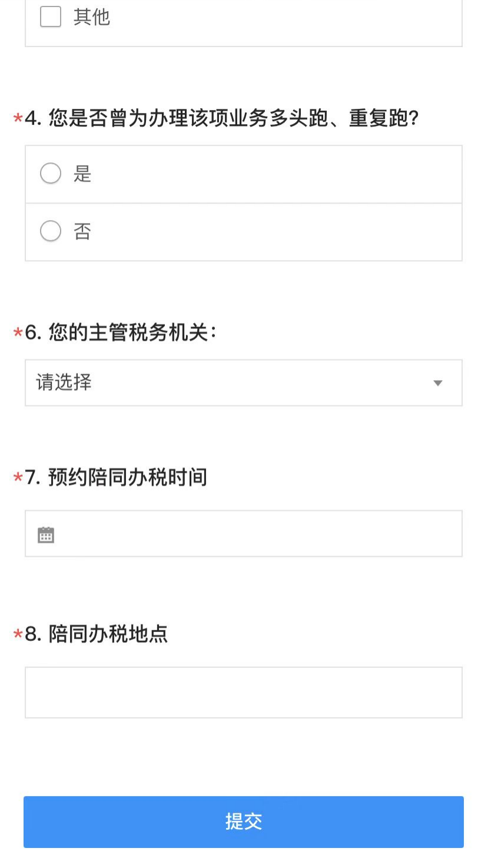488x868 pixels.
Task: Click red asterisk beside question 8
Action: (18, 634)
